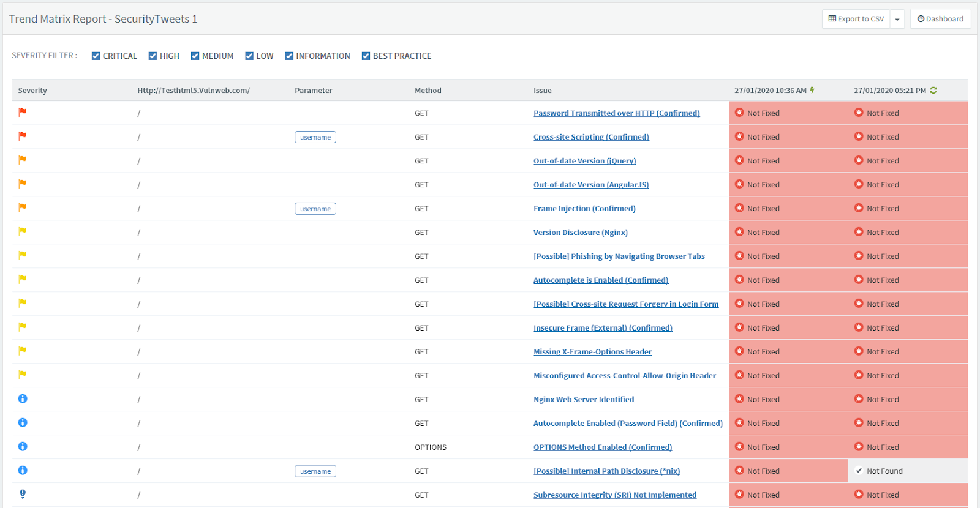Screen dimensions: 980x508
Task: Click the username parameter tag for Cross-site Scripting
Action: pyautogui.click(x=315, y=137)
